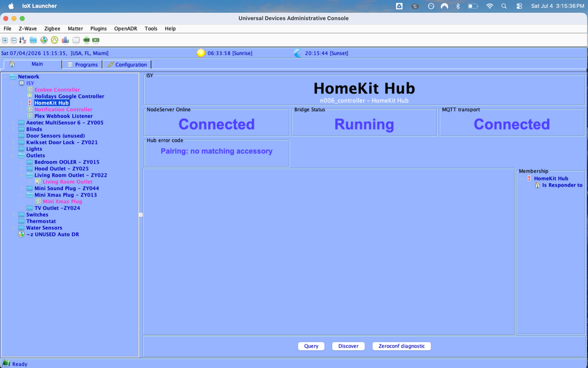Click the Zeroconf diagnostic button
Viewport: 588px width, 368px height.
[x=402, y=346]
